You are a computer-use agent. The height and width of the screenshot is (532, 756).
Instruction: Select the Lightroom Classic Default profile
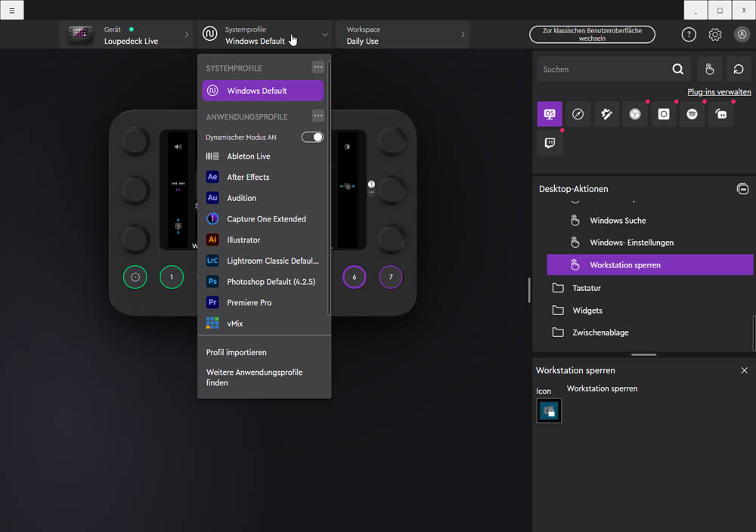click(x=263, y=261)
